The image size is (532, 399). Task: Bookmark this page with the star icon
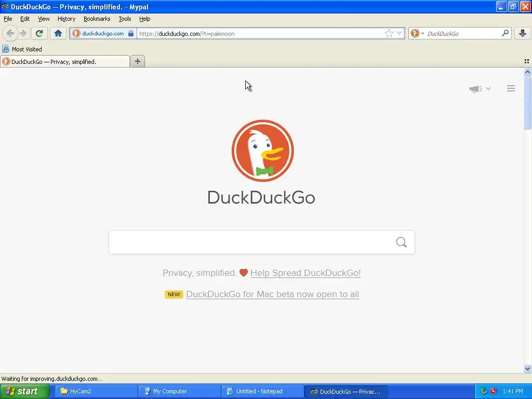click(389, 33)
